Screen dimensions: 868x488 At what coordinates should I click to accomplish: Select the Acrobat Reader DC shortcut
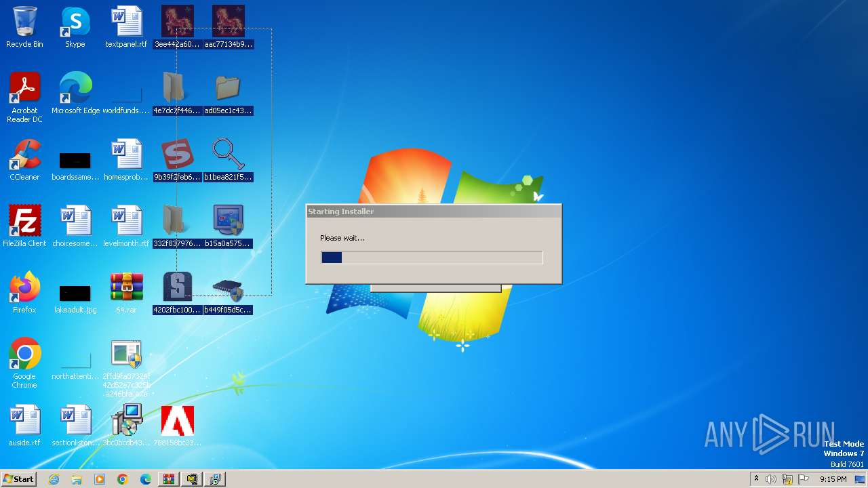point(24,98)
